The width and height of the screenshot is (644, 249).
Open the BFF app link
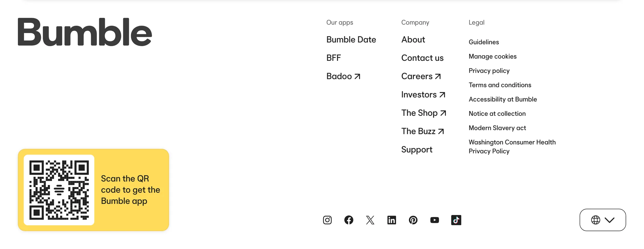(x=334, y=58)
